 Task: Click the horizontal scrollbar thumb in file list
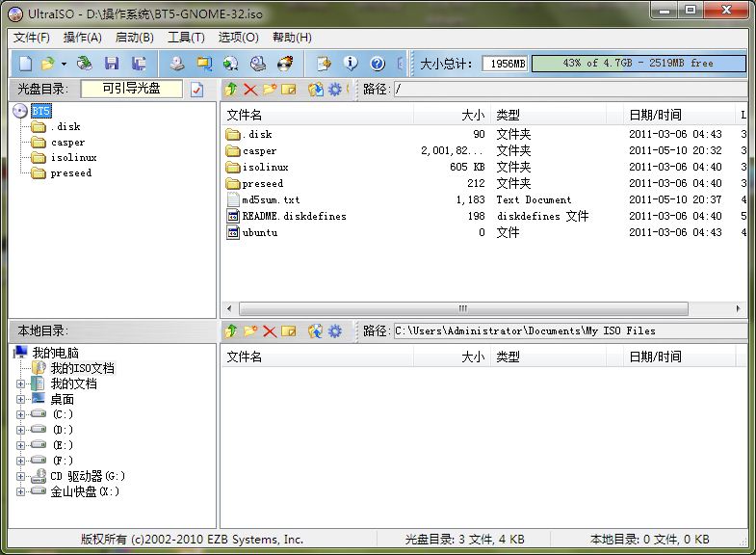(x=463, y=308)
